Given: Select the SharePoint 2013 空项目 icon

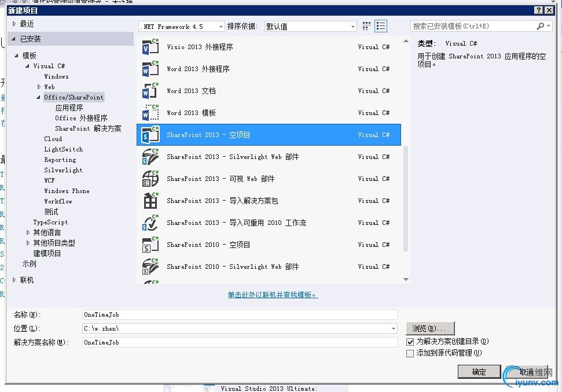Looking at the screenshot, I should 150,135.
